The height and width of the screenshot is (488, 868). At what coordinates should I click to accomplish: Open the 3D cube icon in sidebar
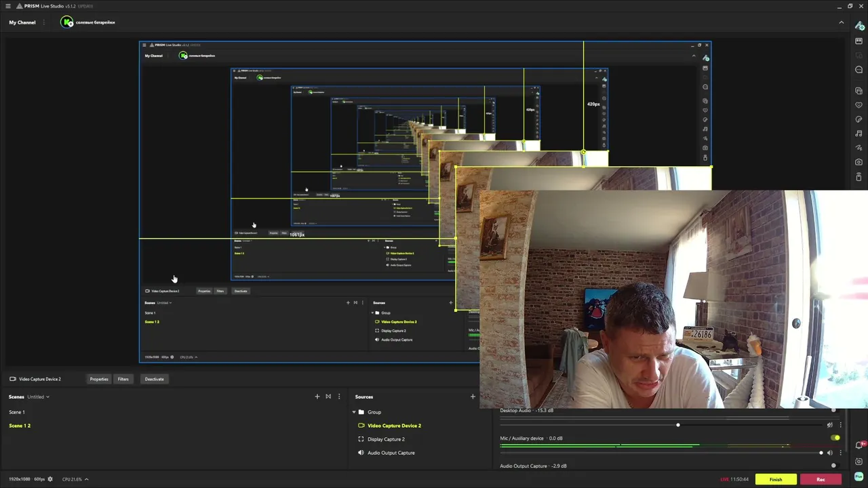click(x=859, y=91)
